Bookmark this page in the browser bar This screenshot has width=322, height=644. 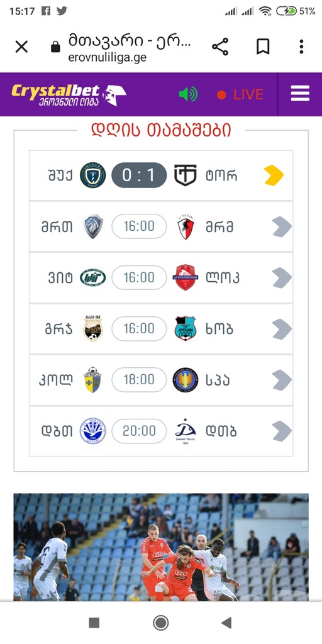tap(263, 47)
